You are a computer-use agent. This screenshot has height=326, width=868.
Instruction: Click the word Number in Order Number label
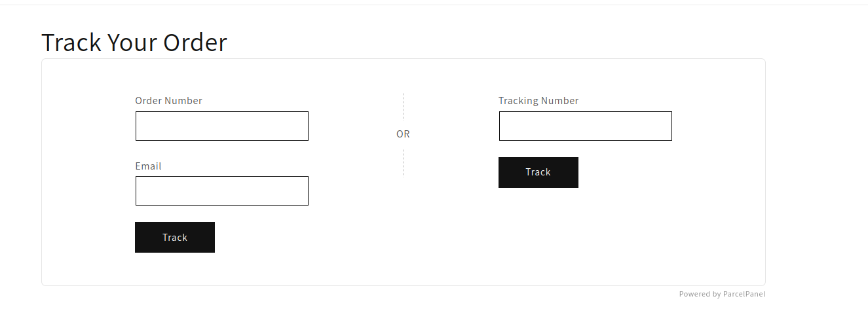(x=183, y=101)
